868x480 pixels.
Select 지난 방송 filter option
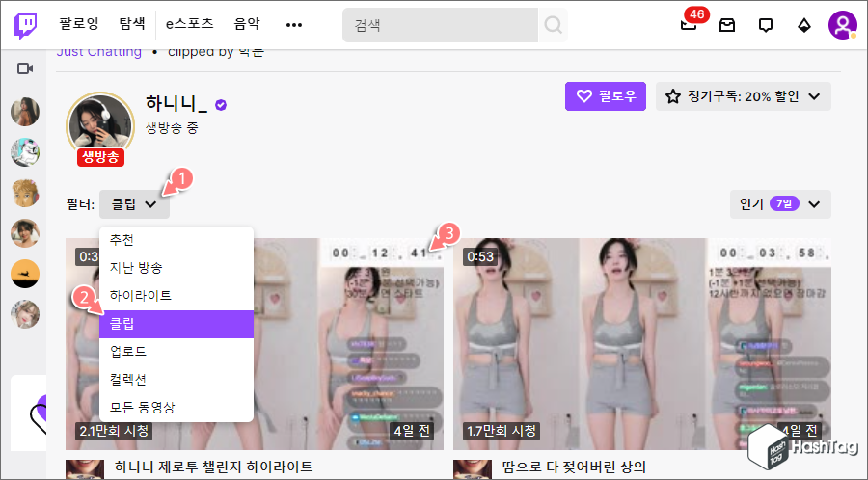pos(176,268)
